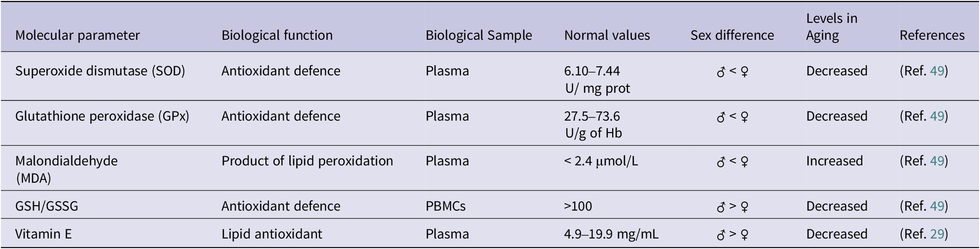Screen dimensions: 980x249
Task: Select the Biological Sample column header
Action: [479, 36]
